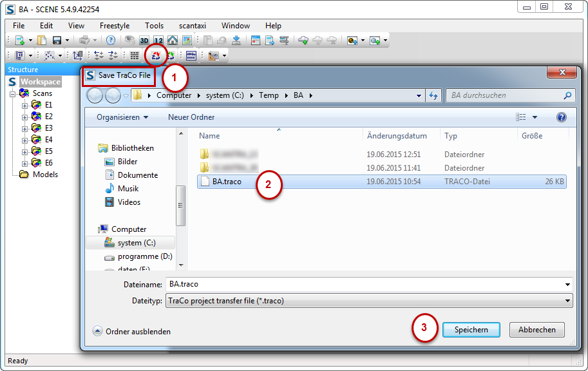Collapse the Scans tree node

pos(12,94)
